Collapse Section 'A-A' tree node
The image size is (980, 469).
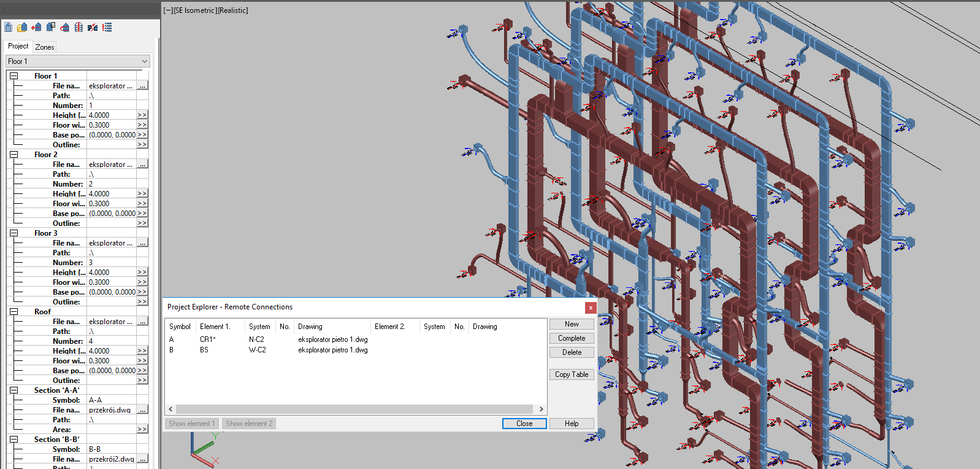tap(13, 390)
